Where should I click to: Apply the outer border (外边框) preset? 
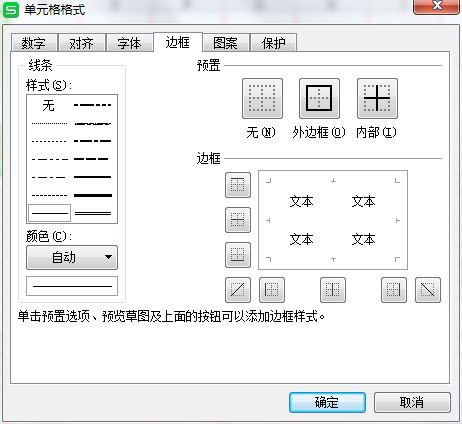[x=319, y=99]
